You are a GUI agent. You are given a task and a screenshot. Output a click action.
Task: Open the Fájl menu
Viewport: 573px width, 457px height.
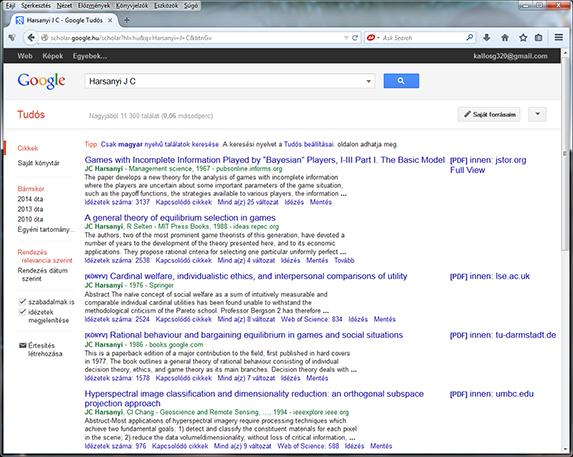click(x=10, y=6)
